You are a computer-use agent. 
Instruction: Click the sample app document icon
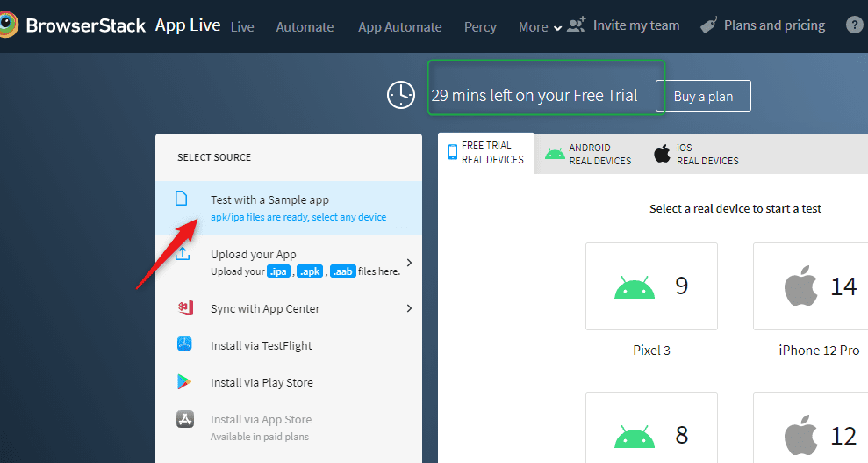point(182,199)
